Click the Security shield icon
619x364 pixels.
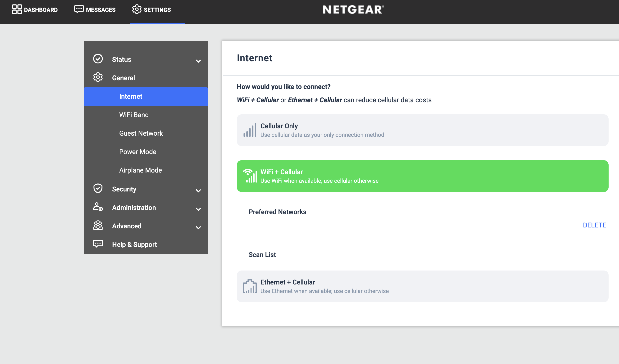(98, 189)
